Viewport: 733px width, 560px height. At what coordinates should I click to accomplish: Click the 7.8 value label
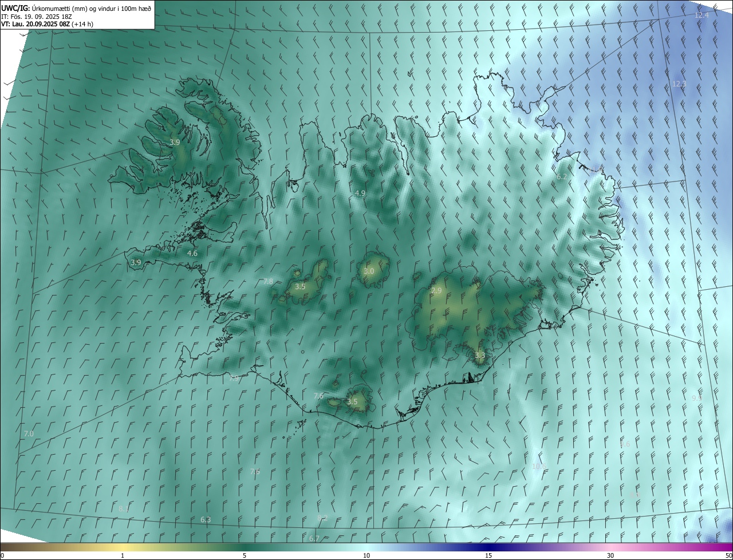tap(268, 281)
